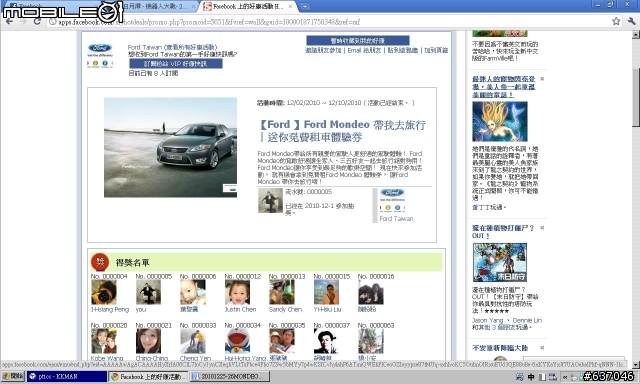Open the last sidebar ad title link
The width and height of the screenshot is (640, 384).
click(500, 348)
